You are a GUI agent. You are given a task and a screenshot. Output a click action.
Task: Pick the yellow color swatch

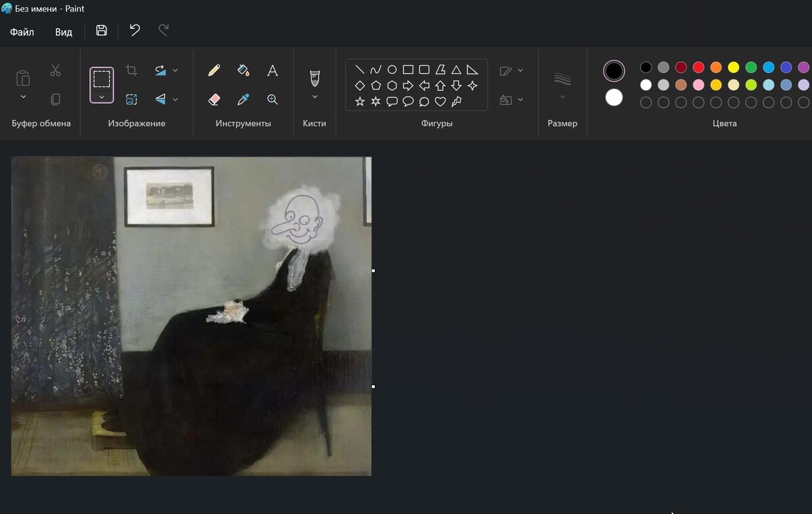(x=734, y=67)
